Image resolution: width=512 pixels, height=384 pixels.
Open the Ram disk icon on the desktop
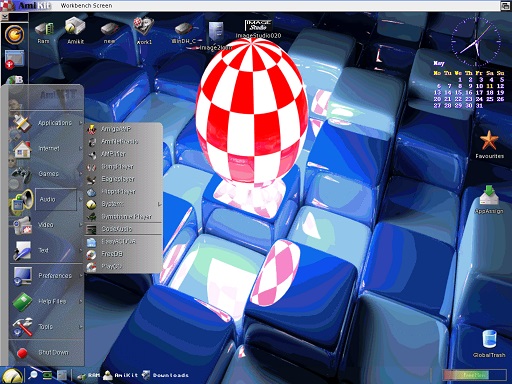44,32
